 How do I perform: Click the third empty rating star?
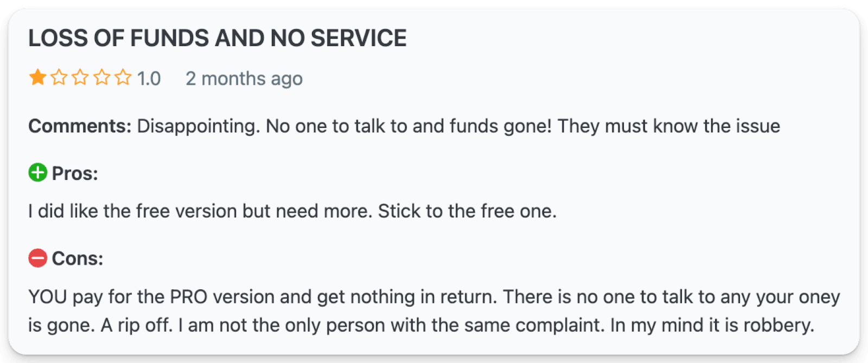pos(80,77)
